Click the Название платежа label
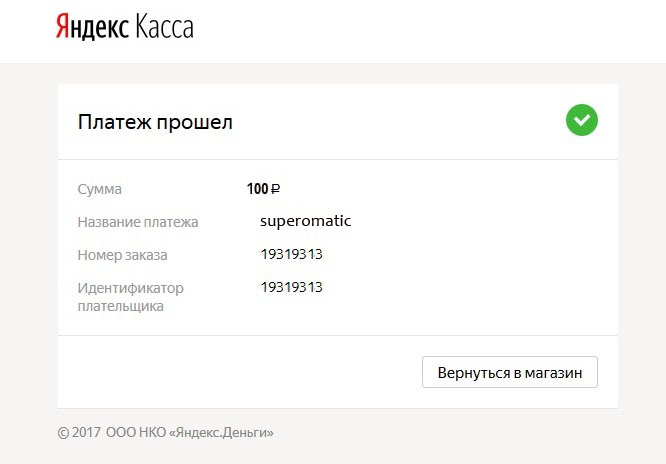The image size is (666, 464). (138, 222)
